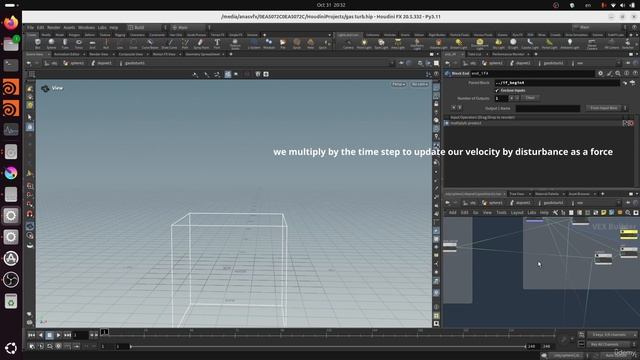
Task: Open the Material Palette tab
Action: 547,194
